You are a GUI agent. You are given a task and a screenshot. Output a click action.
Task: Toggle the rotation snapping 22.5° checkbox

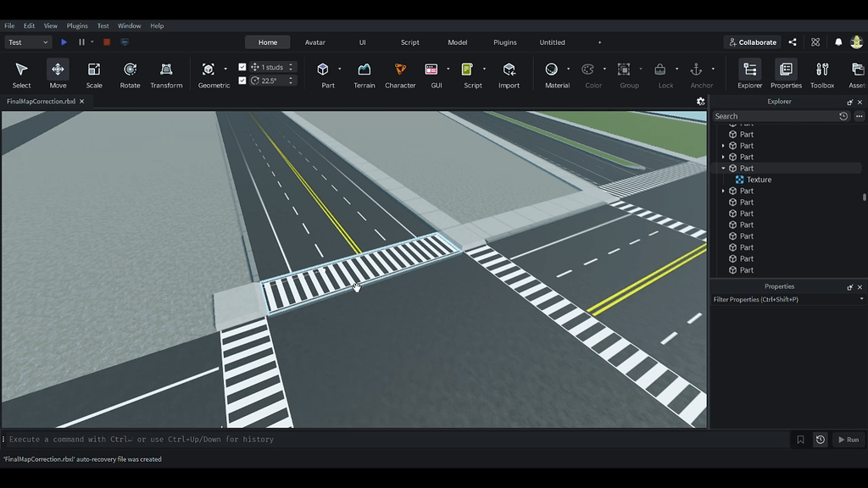click(x=242, y=80)
